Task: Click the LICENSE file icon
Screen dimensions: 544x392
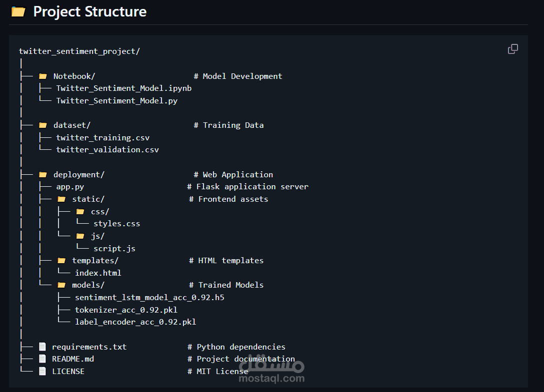Action: (x=42, y=372)
